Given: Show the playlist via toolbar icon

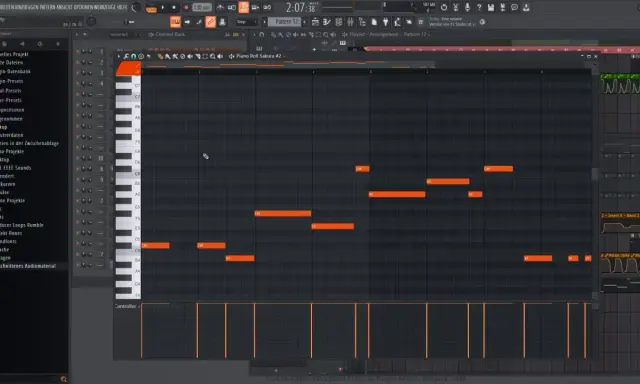Looking at the screenshot, I should click(315, 22).
